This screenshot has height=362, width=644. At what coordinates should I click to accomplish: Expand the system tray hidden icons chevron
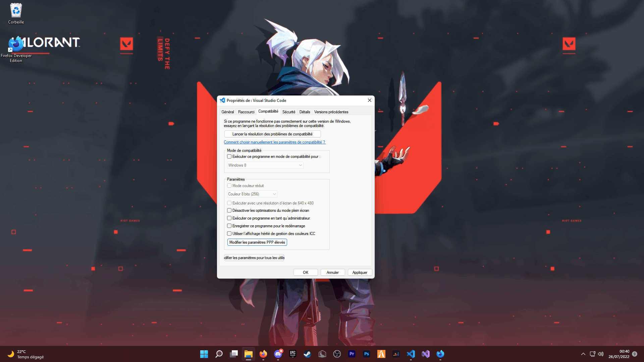[x=583, y=354]
